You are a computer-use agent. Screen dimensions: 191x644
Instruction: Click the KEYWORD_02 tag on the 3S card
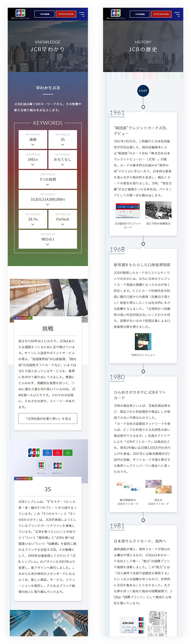click(23, 478)
